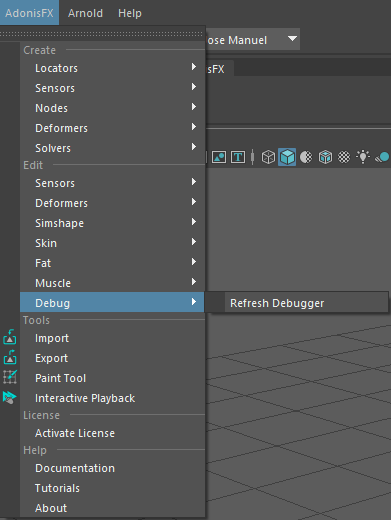
Task: Open the AdonisFX menu
Action: (x=29, y=13)
